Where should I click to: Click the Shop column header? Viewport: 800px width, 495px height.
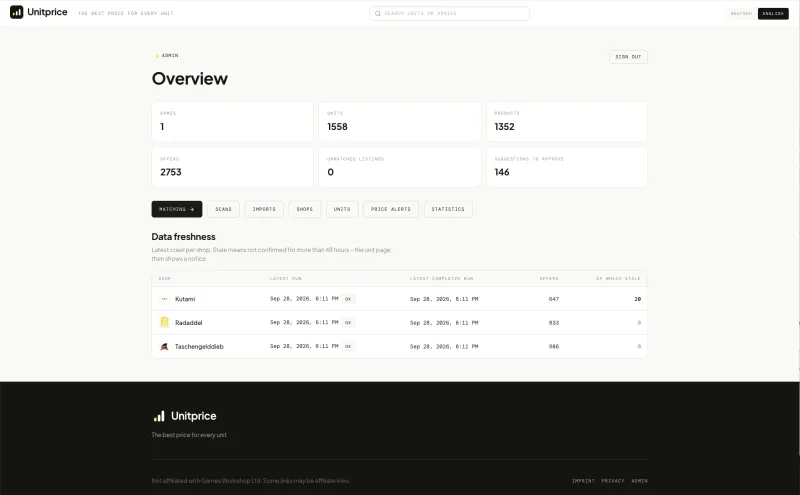pos(165,279)
